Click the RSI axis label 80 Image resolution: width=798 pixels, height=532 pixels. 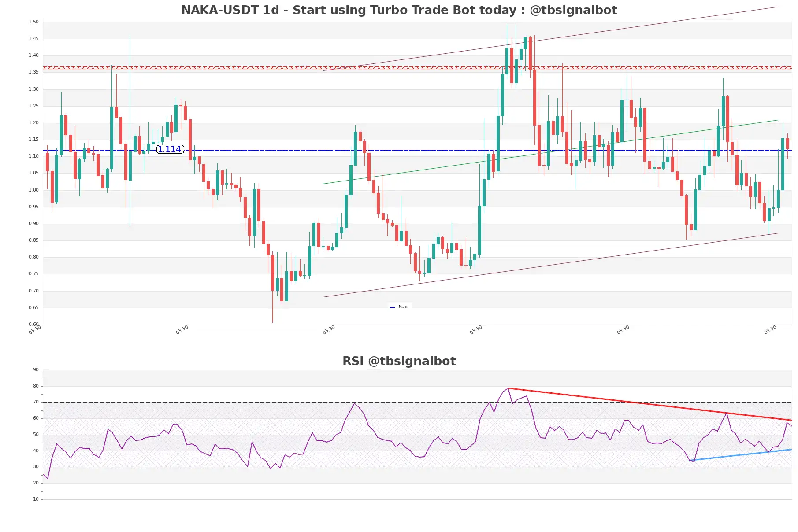coord(36,386)
